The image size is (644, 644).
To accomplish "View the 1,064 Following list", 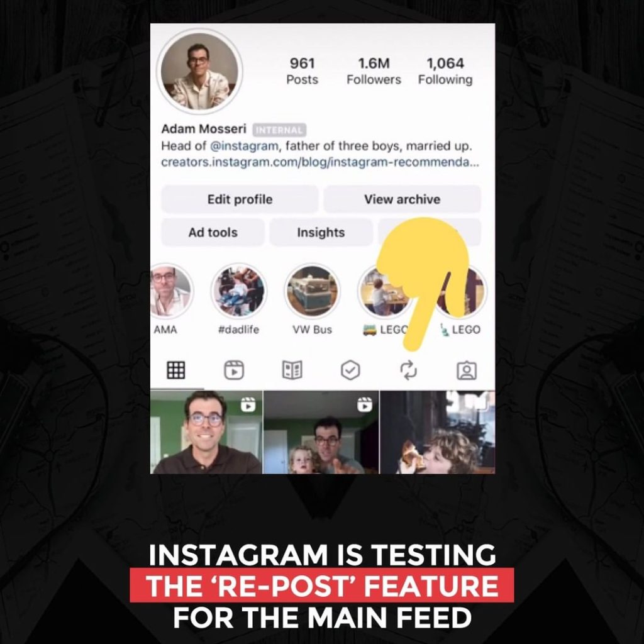I will (x=445, y=71).
